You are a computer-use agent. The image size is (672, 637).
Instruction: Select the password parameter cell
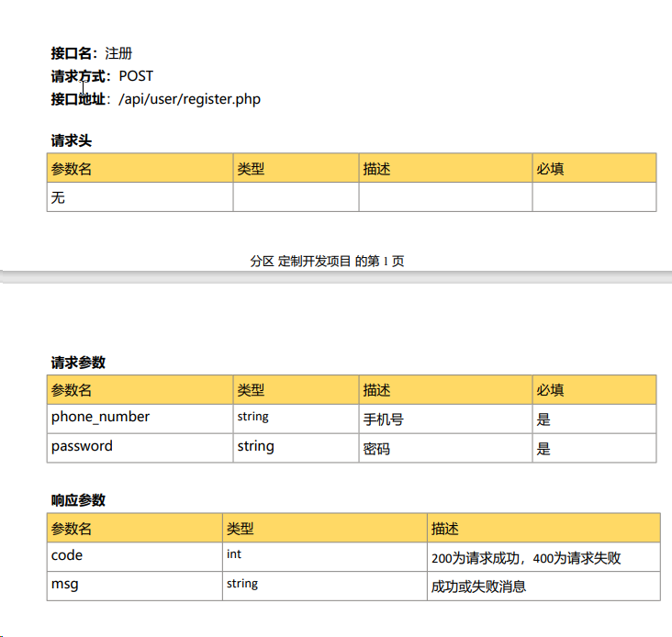tap(140, 448)
